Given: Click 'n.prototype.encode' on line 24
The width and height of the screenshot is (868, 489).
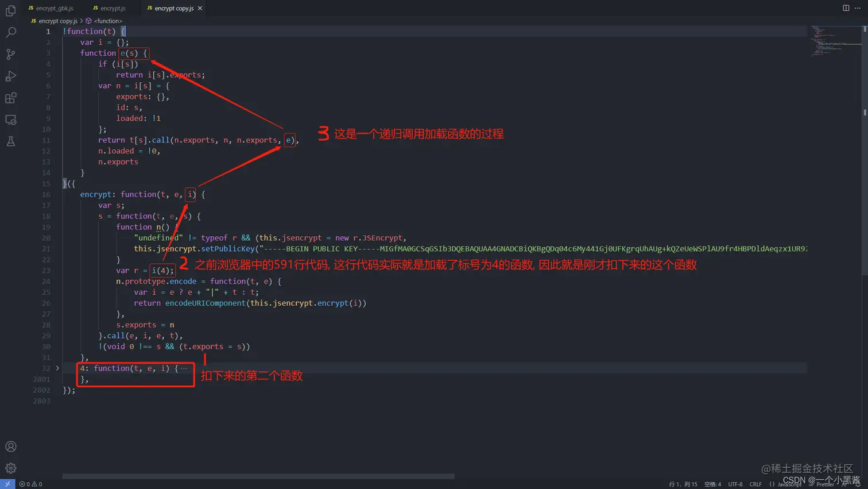Looking at the screenshot, I should (x=156, y=282).
